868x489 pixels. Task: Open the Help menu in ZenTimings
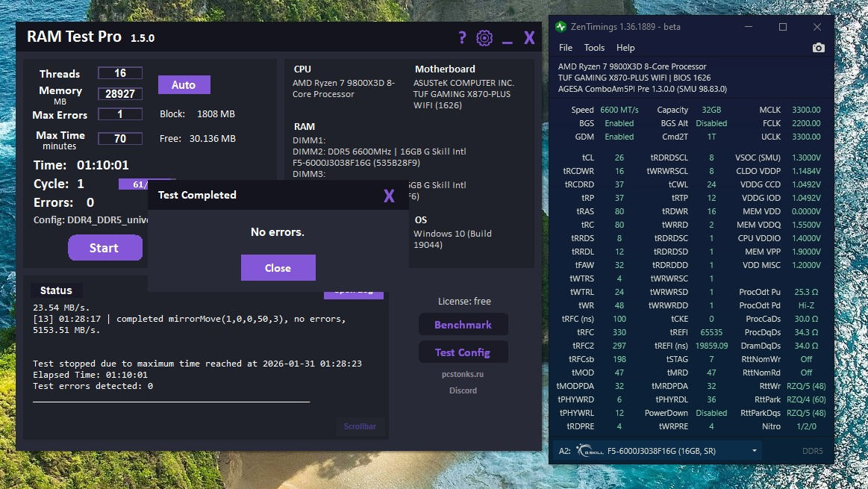tap(625, 48)
